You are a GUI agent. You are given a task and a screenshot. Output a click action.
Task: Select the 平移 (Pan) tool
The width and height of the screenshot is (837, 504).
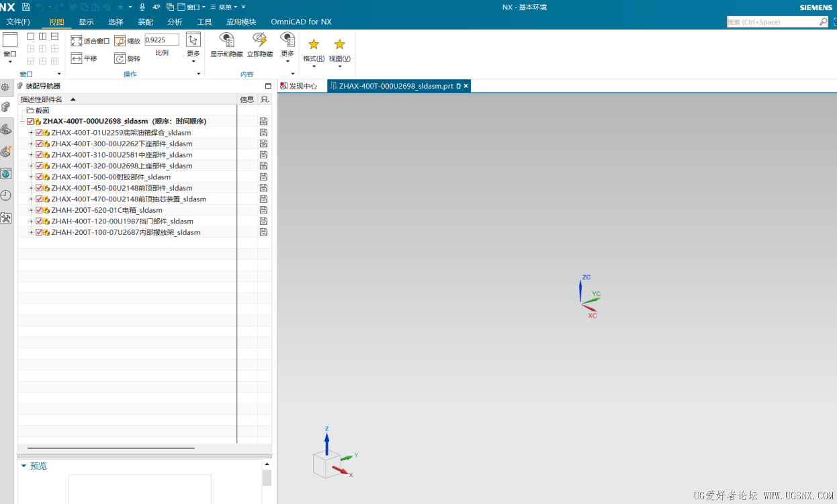point(77,58)
